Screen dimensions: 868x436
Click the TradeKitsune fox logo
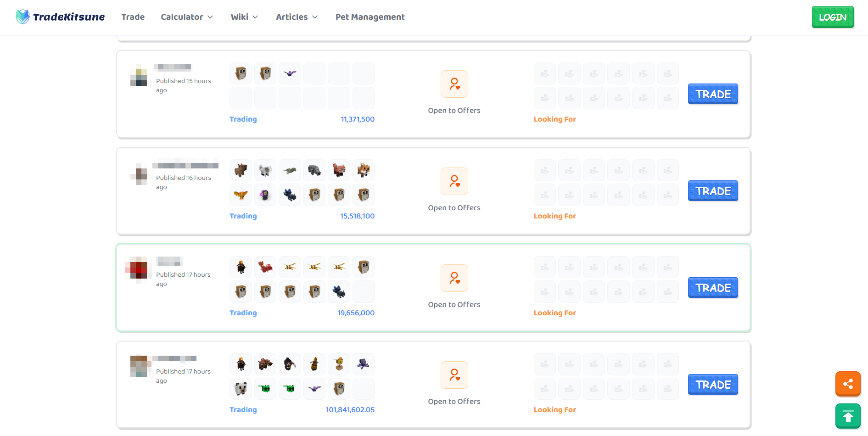(22, 17)
